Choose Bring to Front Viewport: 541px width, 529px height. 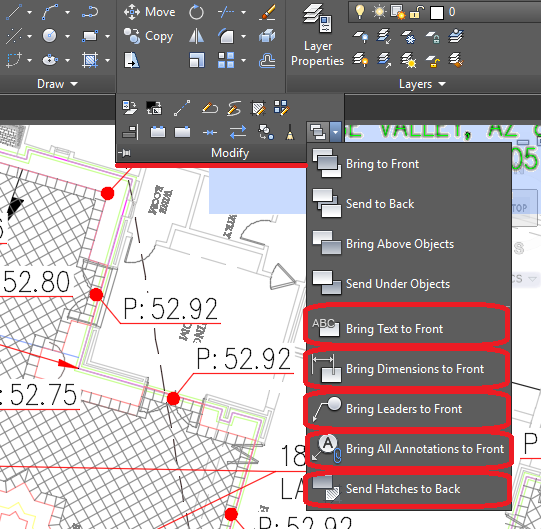[x=409, y=164]
